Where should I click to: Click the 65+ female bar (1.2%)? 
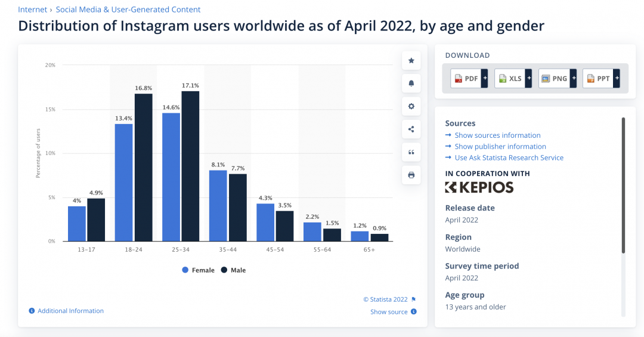[x=360, y=236]
